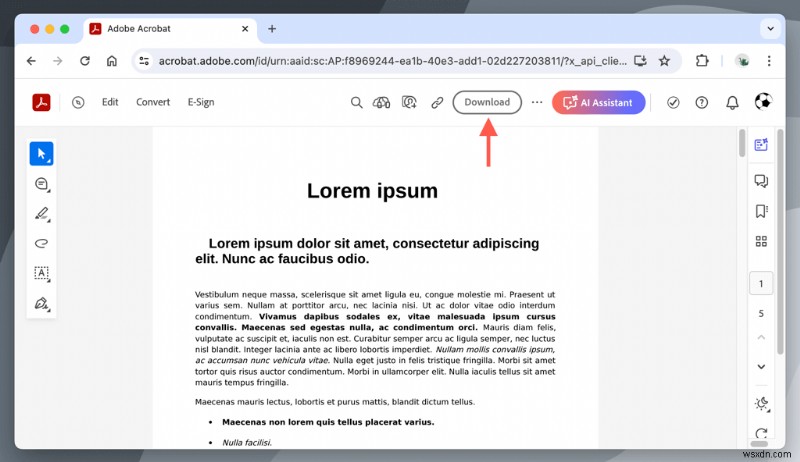Viewport: 800px width, 462px height.
Task: Click the Lorem ipsum document title
Action: click(x=372, y=191)
